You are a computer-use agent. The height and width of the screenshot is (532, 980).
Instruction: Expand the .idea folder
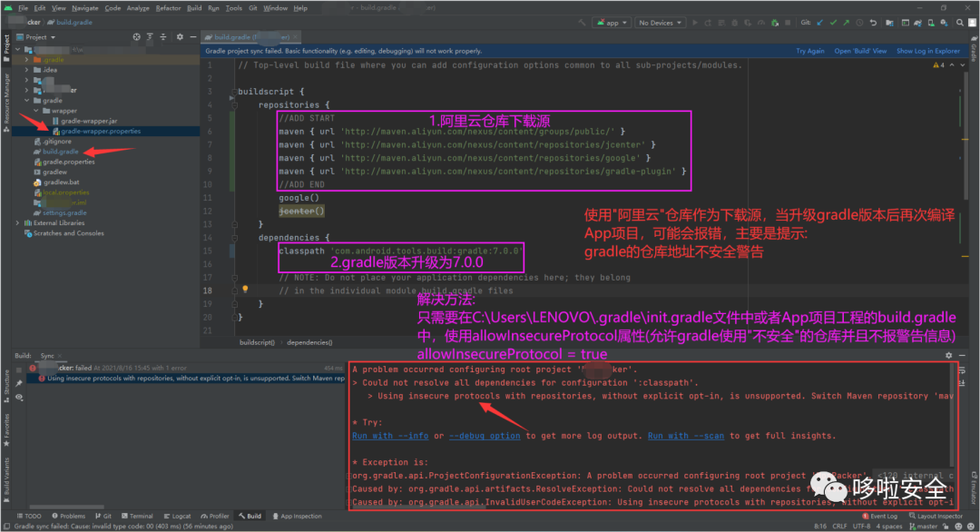(x=27, y=70)
